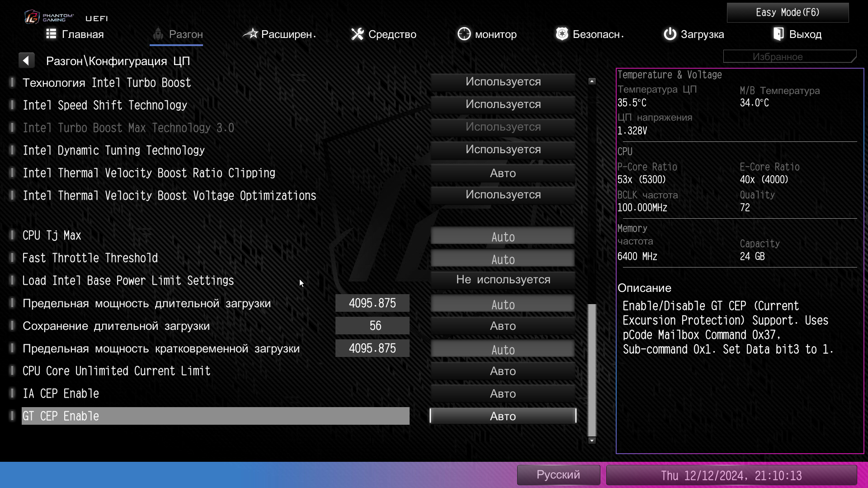Toggle the Intel Turbo Boost technology setting
Image resolution: width=868 pixels, height=488 pixels.
(x=503, y=82)
